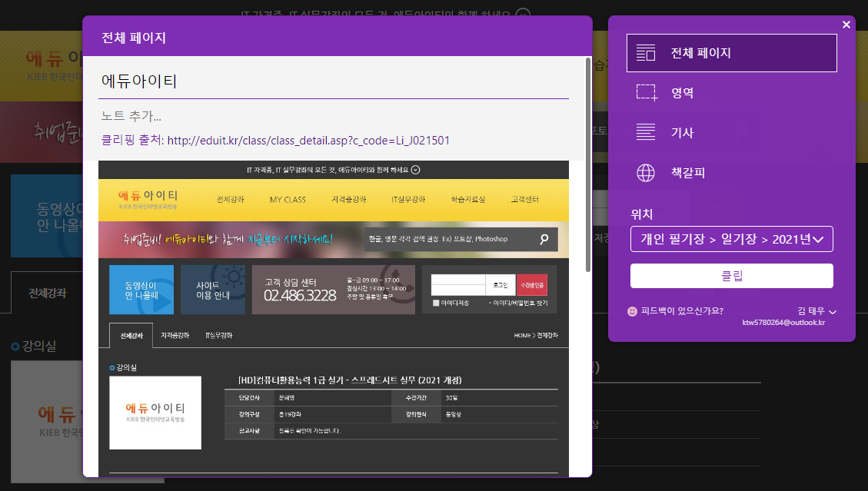Switch to the 전체강좌 tab in preview

131,336
